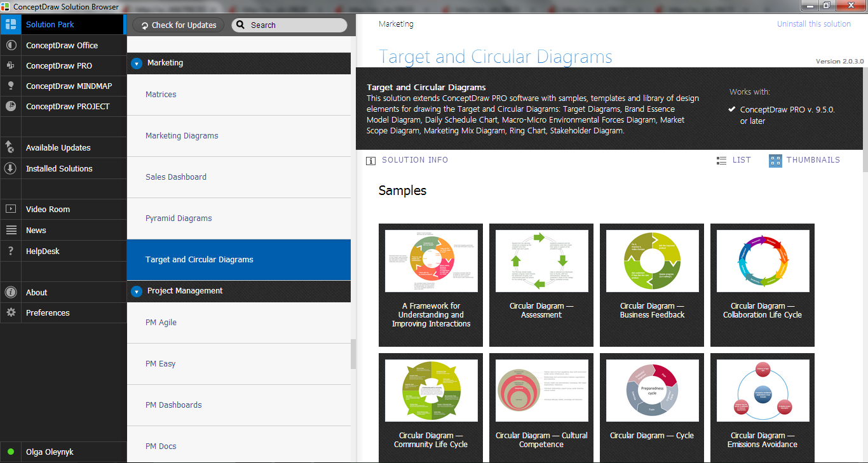The height and width of the screenshot is (463, 868).
Task: Toggle the Solution Info panel
Action: [x=407, y=161]
